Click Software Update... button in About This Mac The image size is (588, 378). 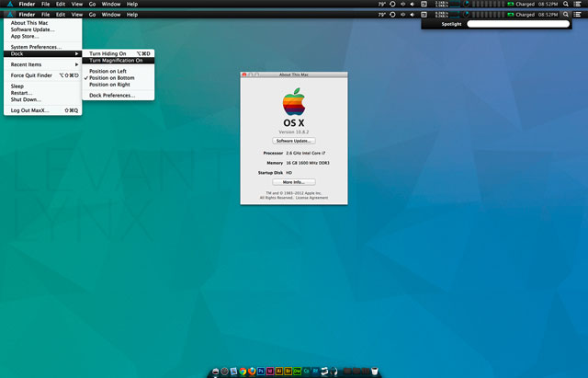[x=294, y=141]
